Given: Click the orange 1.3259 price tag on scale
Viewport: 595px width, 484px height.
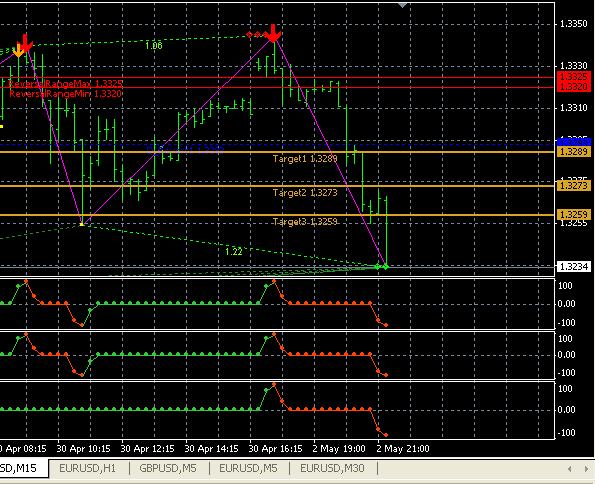Looking at the screenshot, I should [x=574, y=214].
